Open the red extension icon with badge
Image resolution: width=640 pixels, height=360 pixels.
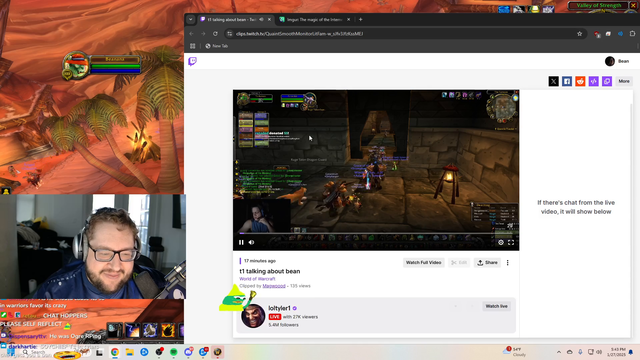pyautogui.click(x=597, y=34)
